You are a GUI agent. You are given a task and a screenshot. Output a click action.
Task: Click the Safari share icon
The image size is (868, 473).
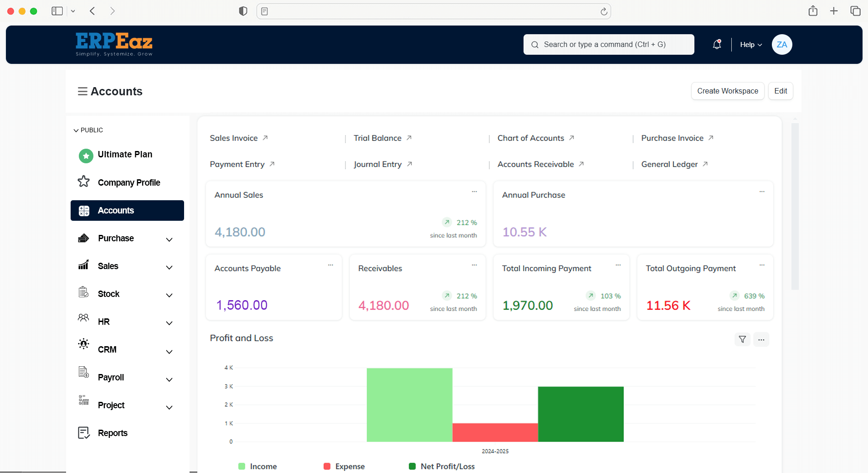[813, 11]
